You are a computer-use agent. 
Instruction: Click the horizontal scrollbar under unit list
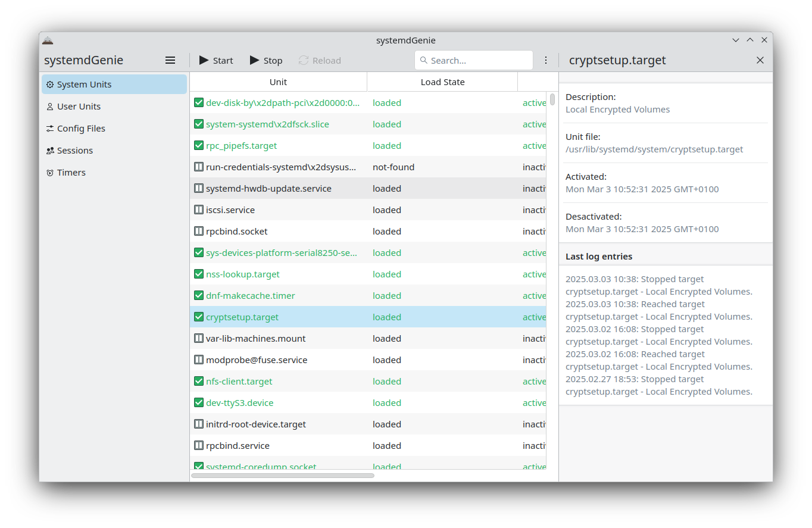283,476
